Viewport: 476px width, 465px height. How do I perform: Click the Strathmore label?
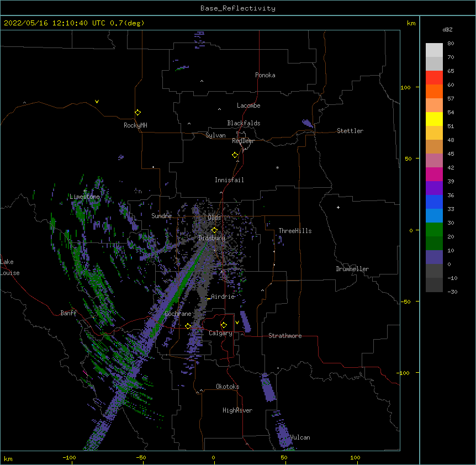pos(285,336)
